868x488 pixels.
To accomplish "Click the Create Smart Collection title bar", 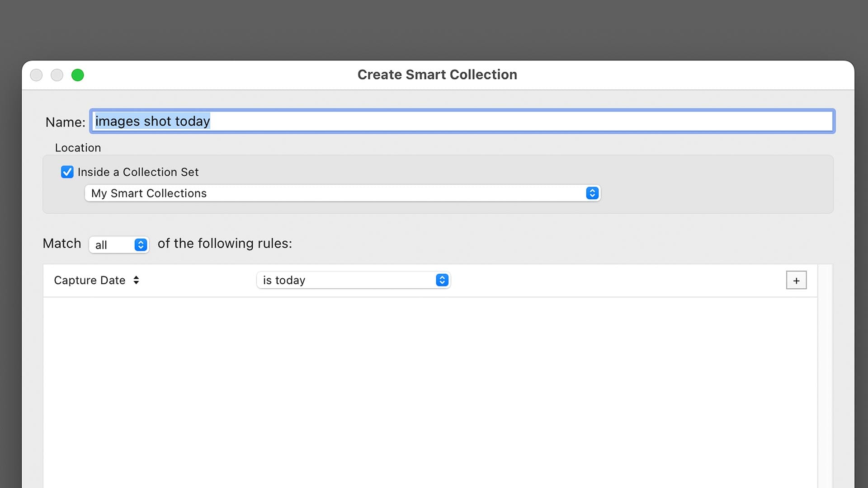I will coord(437,75).
